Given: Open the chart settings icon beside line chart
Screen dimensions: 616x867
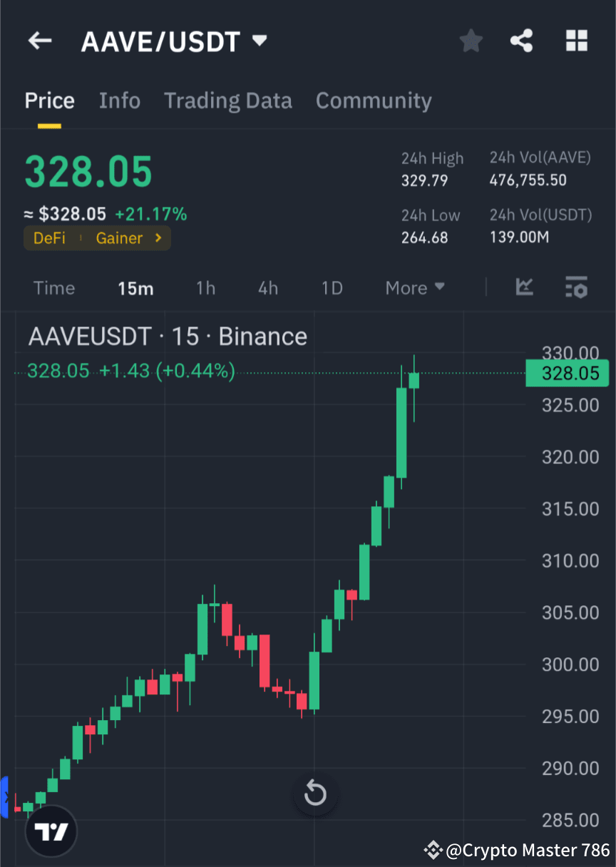Looking at the screenshot, I should (577, 287).
